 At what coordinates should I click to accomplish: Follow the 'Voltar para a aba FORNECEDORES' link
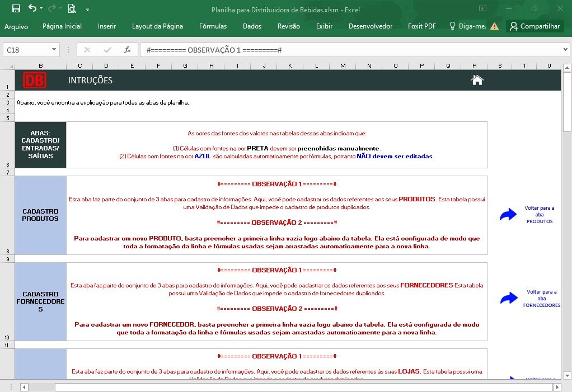point(542,299)
